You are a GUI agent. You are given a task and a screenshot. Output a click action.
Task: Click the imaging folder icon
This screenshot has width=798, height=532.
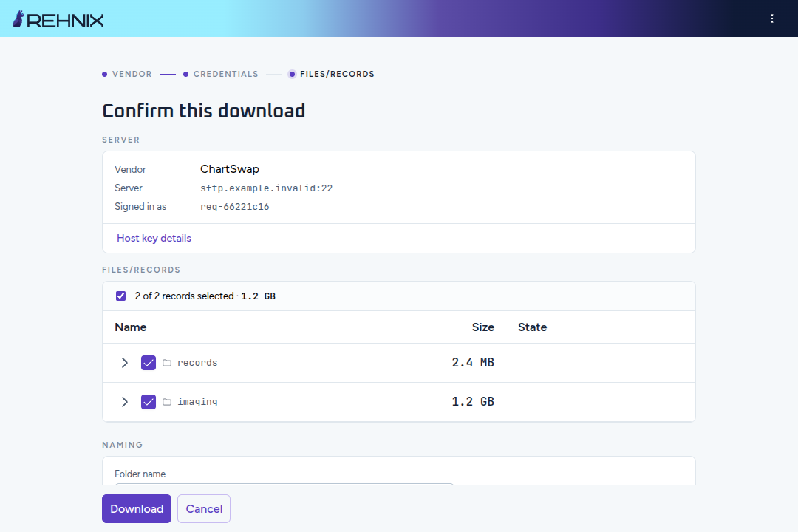(x=167, y=402)
